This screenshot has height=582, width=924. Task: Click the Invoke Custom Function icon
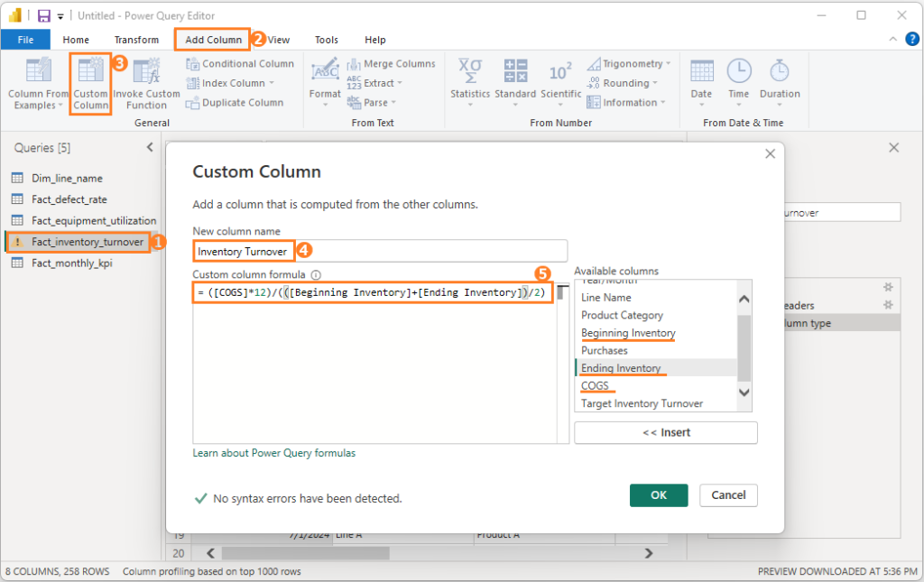(146, 70)
